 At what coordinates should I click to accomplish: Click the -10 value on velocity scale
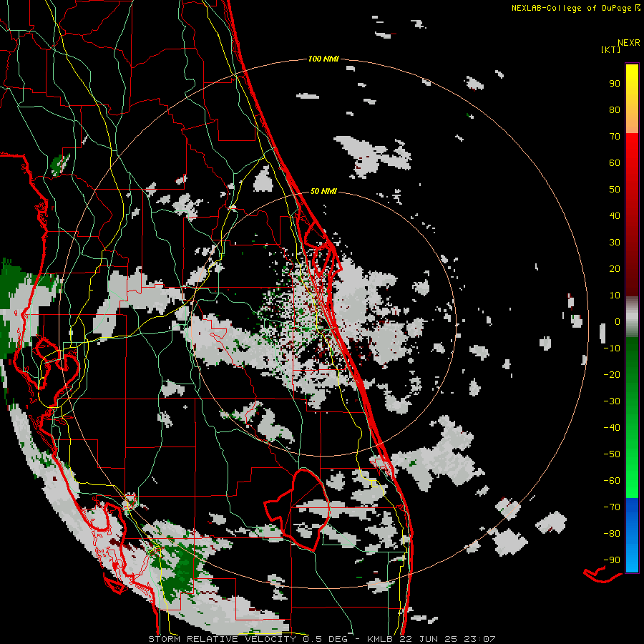point(612,348)
